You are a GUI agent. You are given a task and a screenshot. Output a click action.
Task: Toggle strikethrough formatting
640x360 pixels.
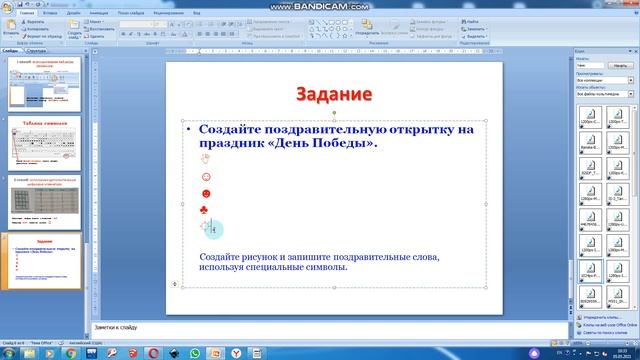[x=147, y=34]
